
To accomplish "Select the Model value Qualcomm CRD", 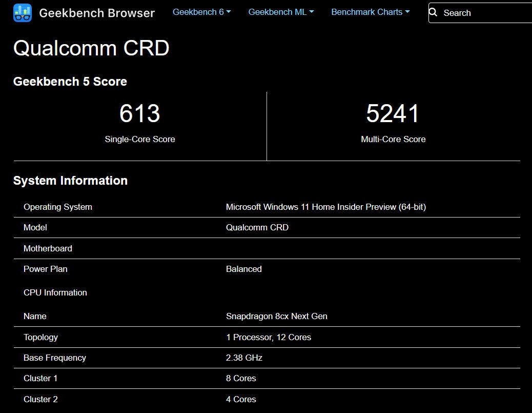I will 257,227.
